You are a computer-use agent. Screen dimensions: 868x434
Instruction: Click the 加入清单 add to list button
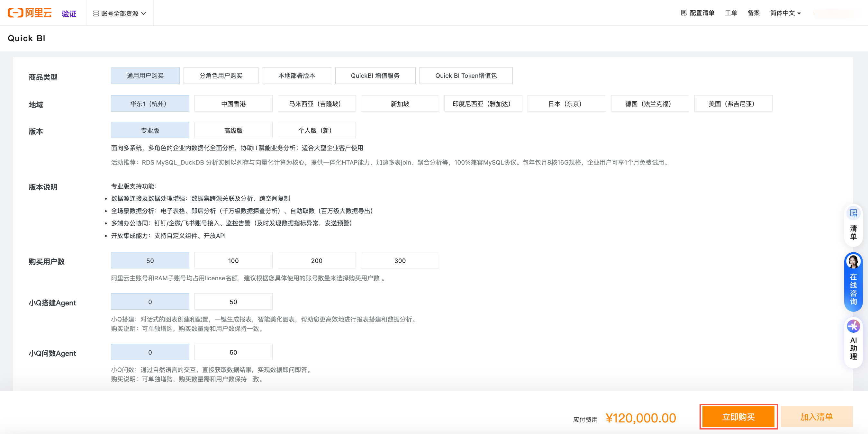click(x=816, y=417)
